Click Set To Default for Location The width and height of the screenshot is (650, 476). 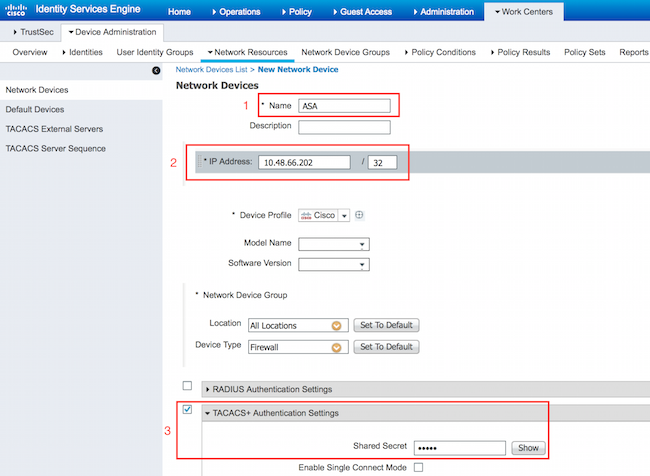pos(386,325)
